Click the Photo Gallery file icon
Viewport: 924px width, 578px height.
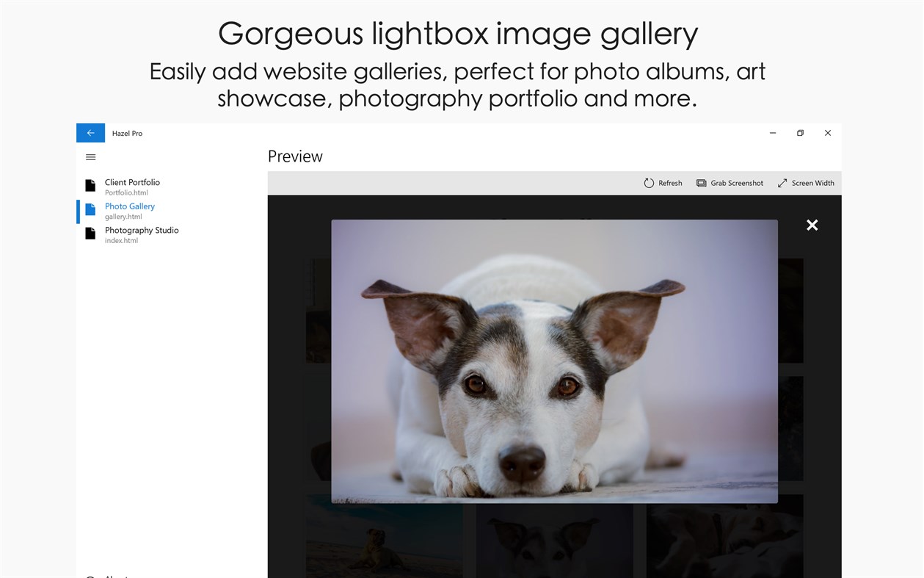pyautogui.click(x=90, y=210)
